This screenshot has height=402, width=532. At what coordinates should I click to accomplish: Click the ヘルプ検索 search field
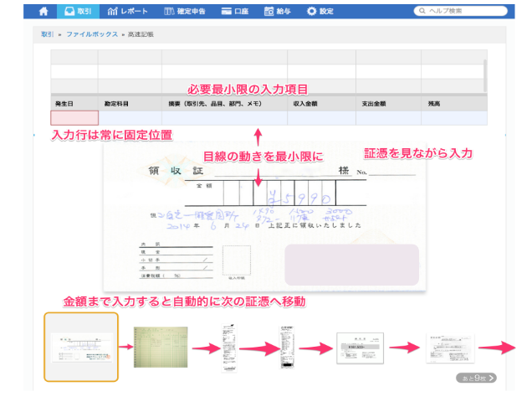point(464,11)
